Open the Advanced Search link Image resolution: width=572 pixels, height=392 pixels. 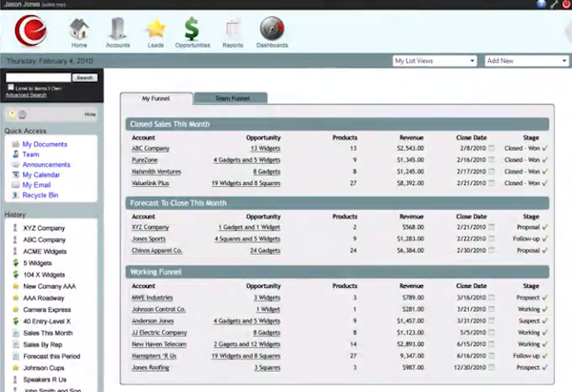click(x=26, y=94)
